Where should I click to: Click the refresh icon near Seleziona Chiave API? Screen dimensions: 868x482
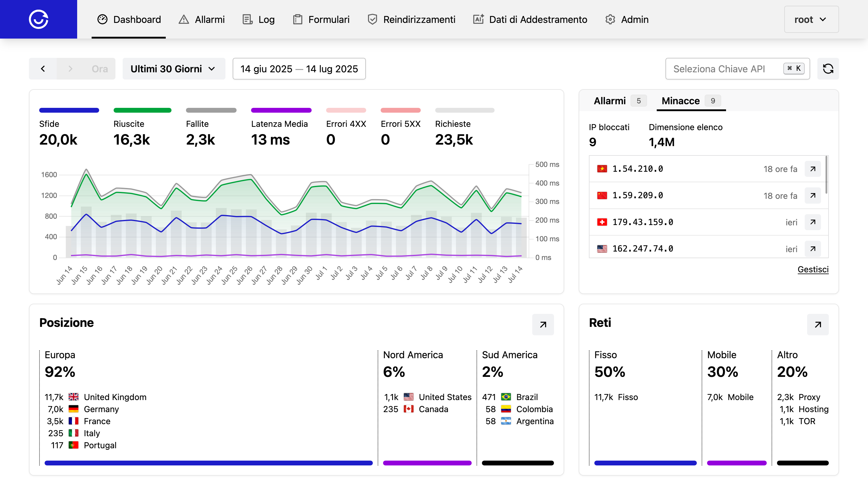click(x=828, y=69)
